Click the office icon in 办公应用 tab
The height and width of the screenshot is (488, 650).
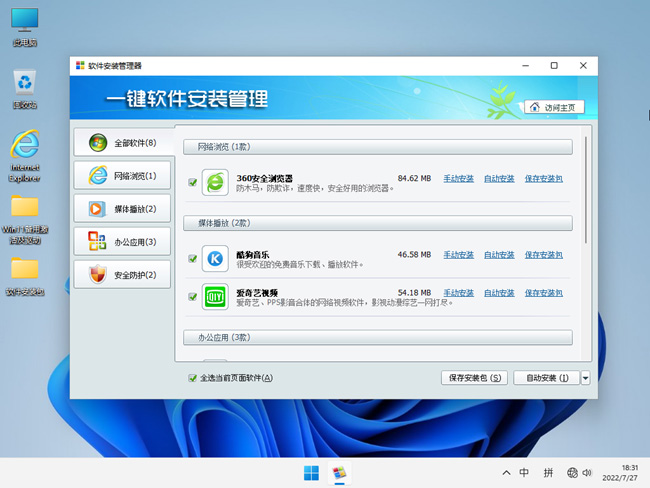pos(97,241)
